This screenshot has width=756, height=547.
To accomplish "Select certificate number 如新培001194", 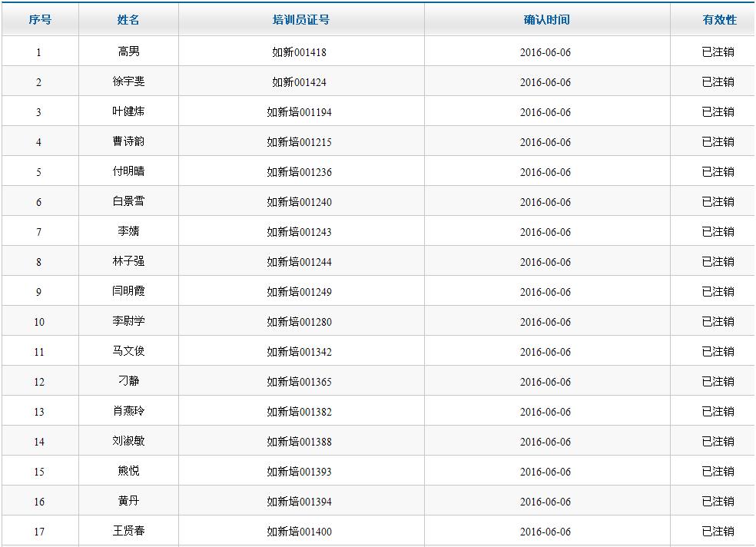I will coord(300,112).
